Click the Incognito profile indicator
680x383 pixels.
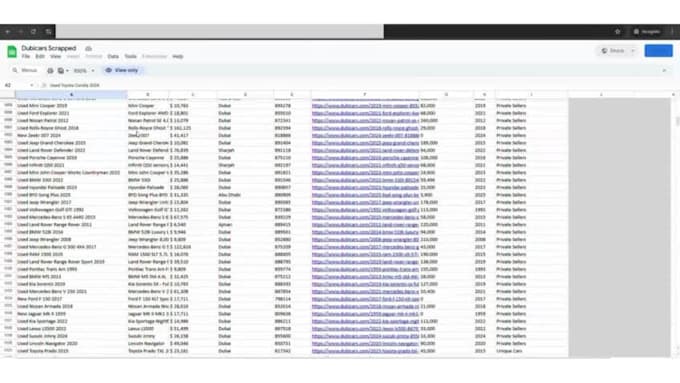pos(647,32)
